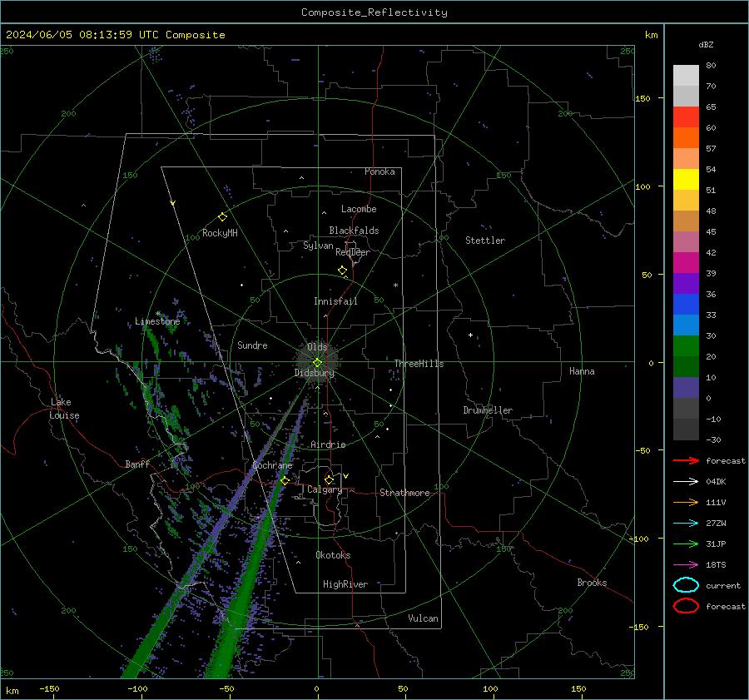
Task: Click the white 04DK arrow icon
Action: coord(686,481)
